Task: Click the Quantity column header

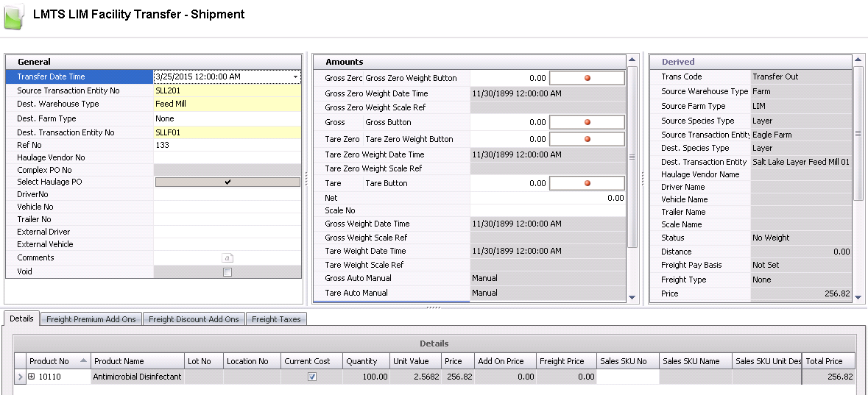Action: 366,361
